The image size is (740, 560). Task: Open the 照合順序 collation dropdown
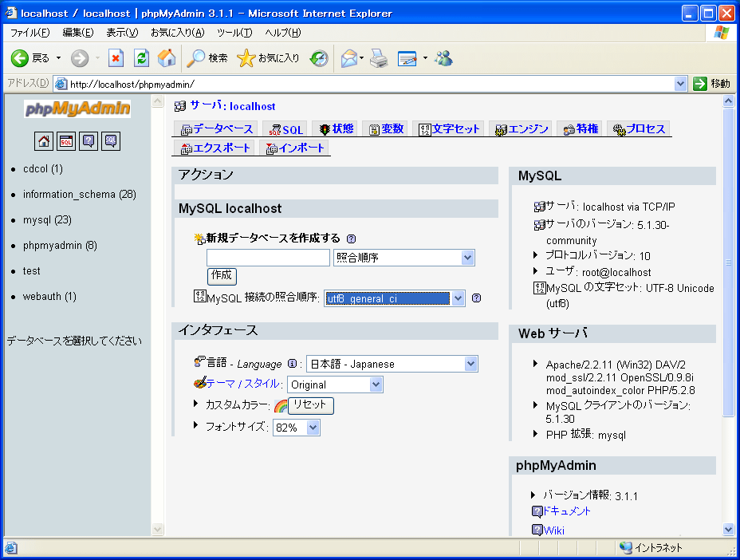(403, 258)
